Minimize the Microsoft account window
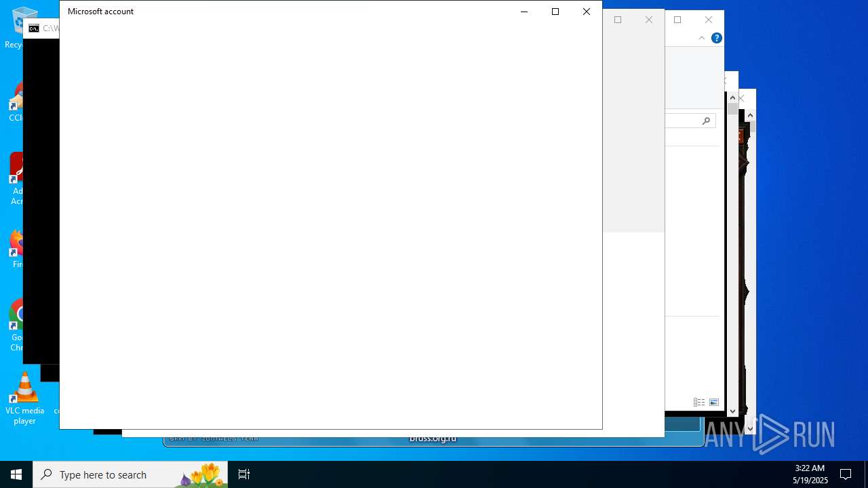 pyautogui.click(x=524, y=12)
